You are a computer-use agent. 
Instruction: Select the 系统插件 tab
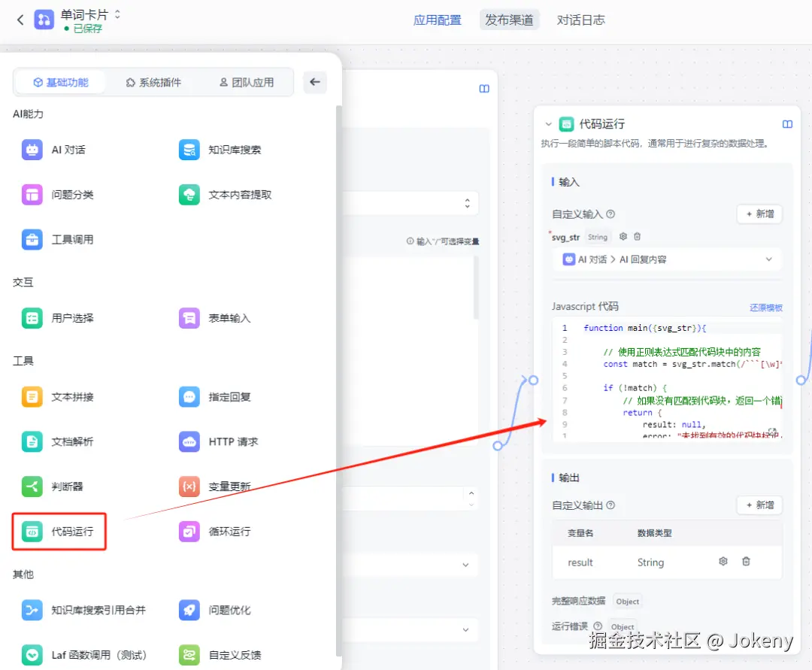coord(153,82)
